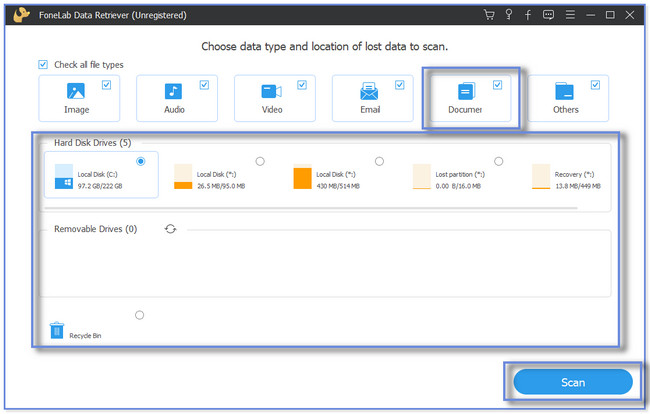The height and width of the screenshot is (414, 650).
Task: Uncheck the Others type checkbox
Action: (595, 85)
